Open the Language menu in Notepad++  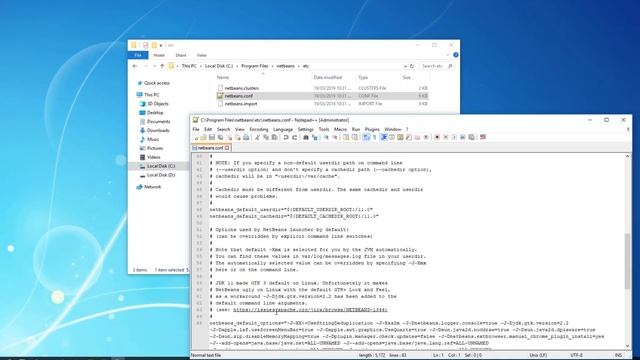point(283,129)
